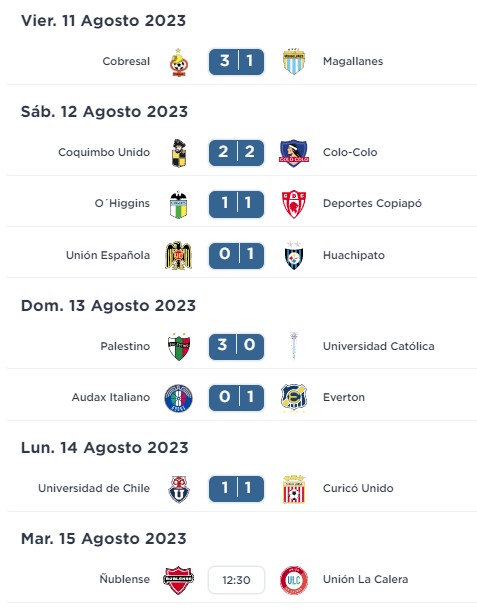Click the Ñublense red shield logo
The height and width of the screenshot is (615, 477).
[x=178, y=580]
